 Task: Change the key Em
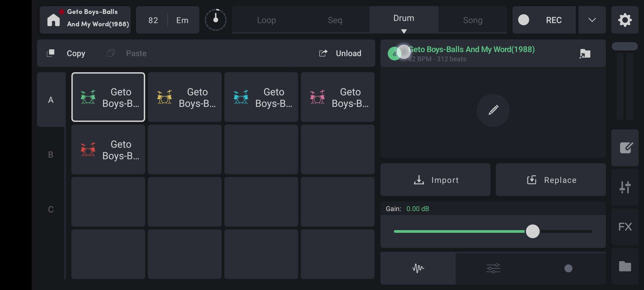point(182,20)
